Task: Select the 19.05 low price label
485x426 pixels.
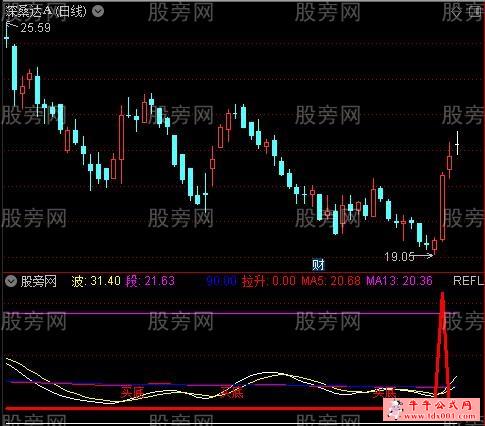Action: [x=399, y=256]
